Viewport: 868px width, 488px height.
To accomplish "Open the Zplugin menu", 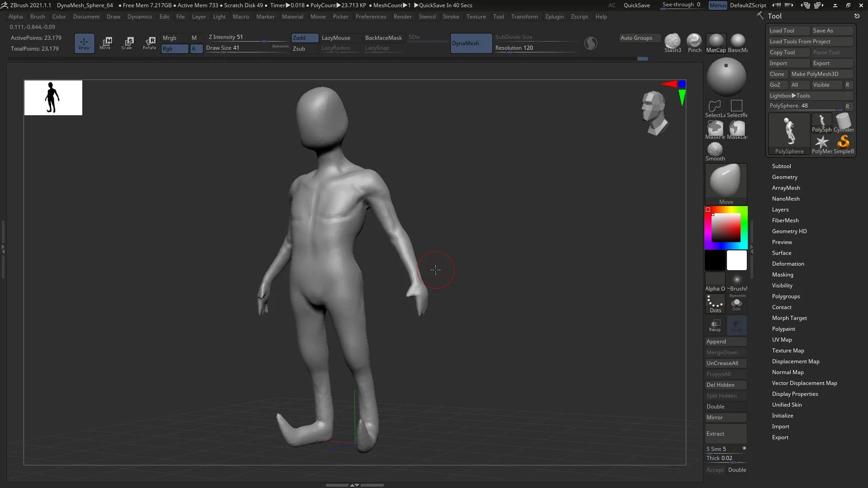I will (554, 16).
